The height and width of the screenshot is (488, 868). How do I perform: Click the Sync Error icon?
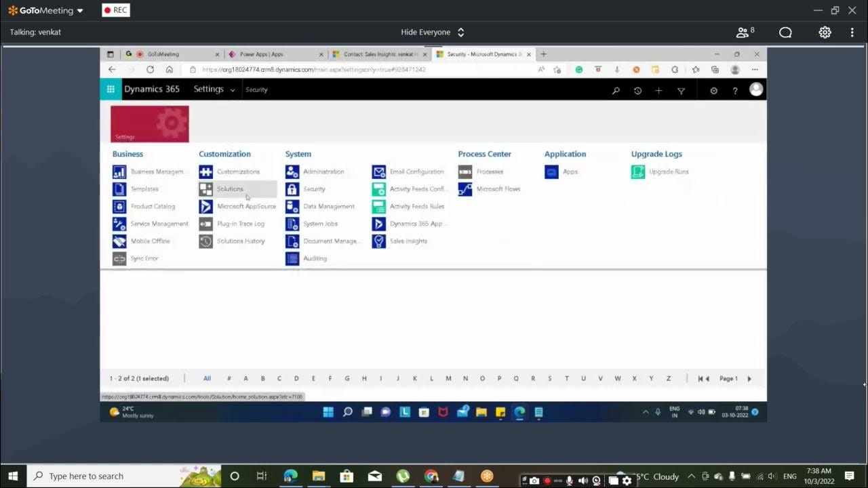(119, 259)
